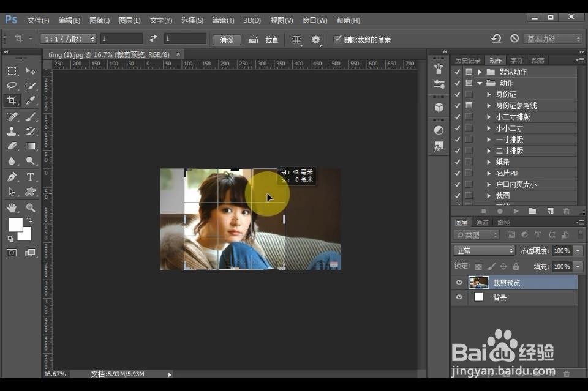Hide the 背景 layer

click(x=459, y=297)
